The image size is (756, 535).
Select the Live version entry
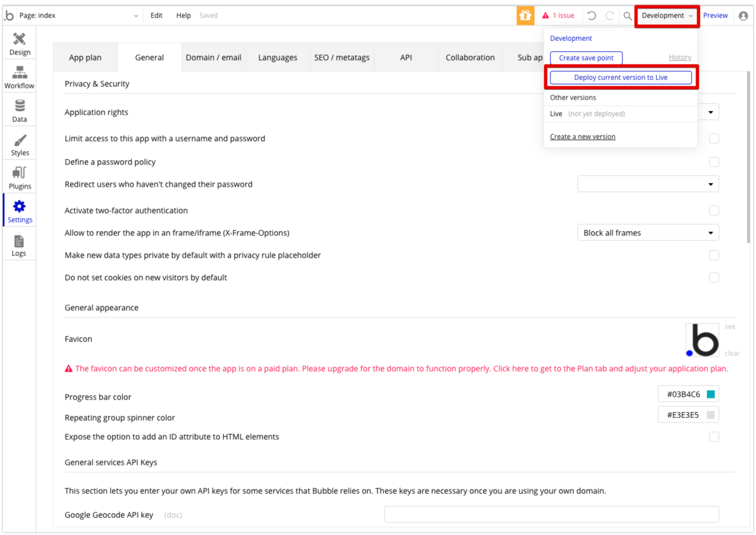pos(621,114)
